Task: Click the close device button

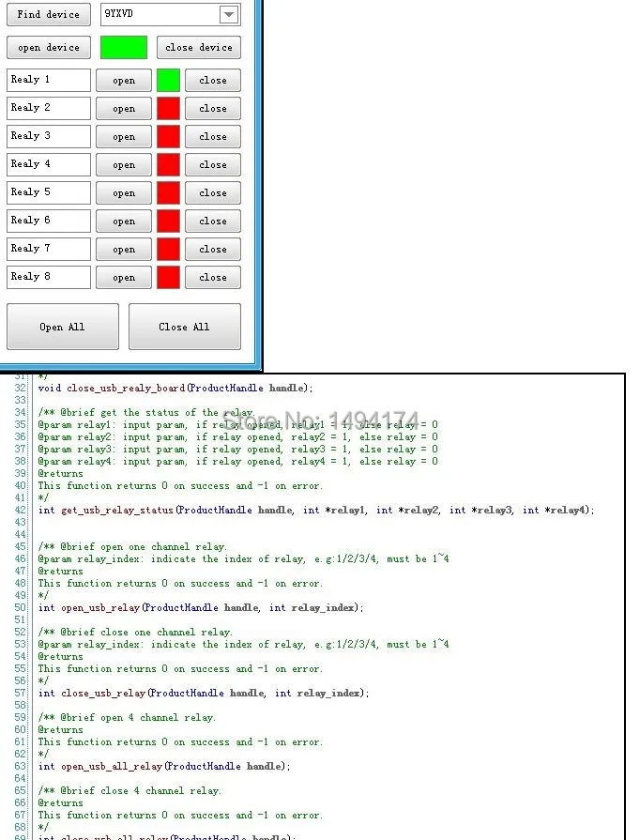Action: pos(199,48)
